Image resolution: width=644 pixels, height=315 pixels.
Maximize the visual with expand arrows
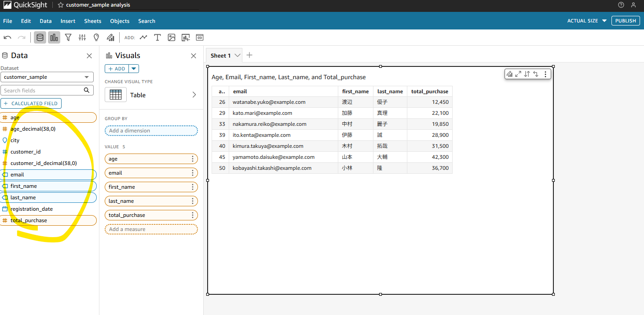518,74
